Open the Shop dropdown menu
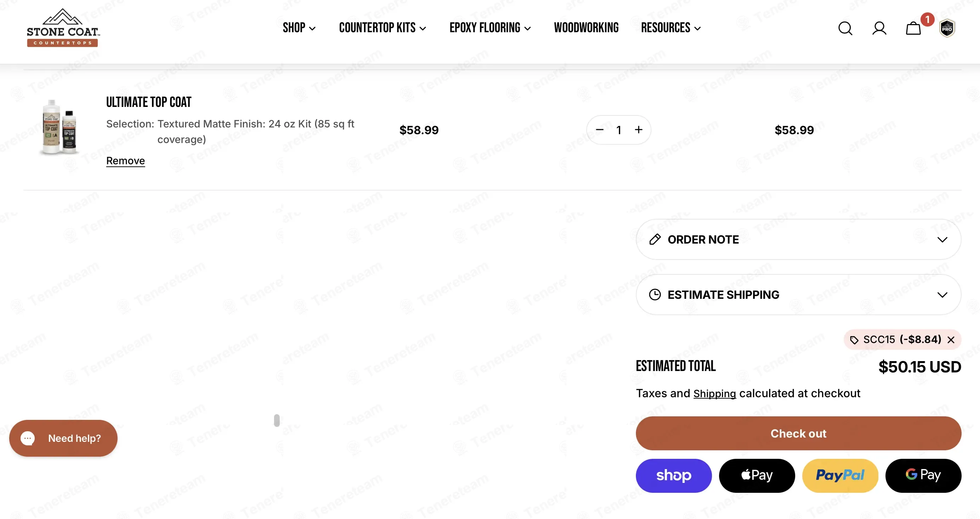Screen dimensions: 980x519 (x=299, y=28)
